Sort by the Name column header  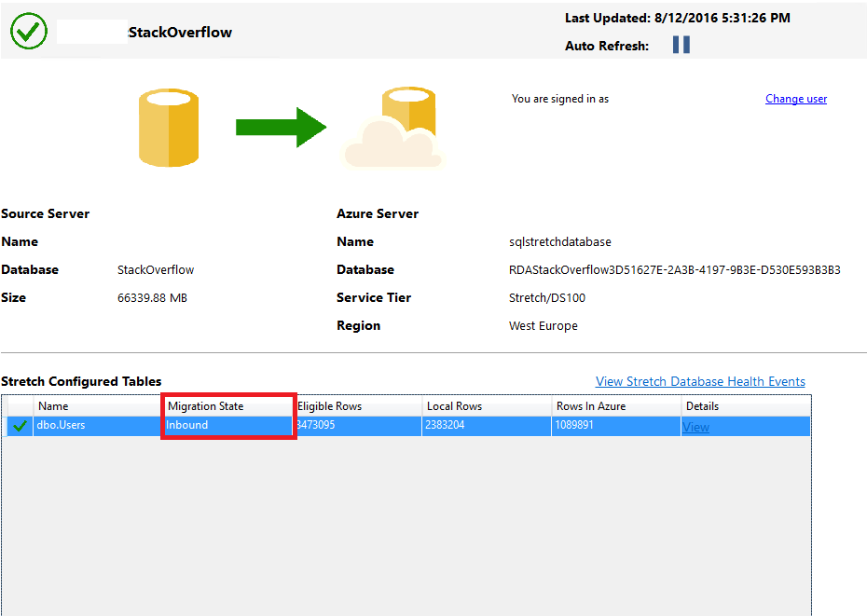(97, 406)
